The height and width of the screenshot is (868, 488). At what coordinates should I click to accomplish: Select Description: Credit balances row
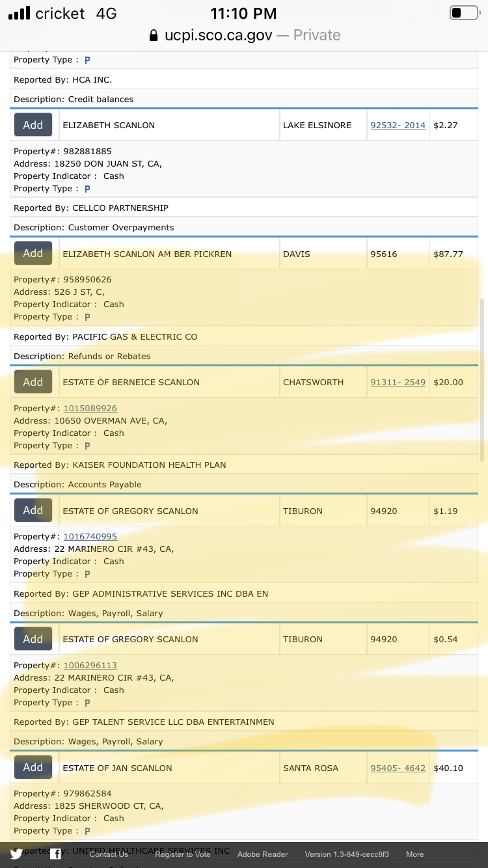tap(244, 99)
